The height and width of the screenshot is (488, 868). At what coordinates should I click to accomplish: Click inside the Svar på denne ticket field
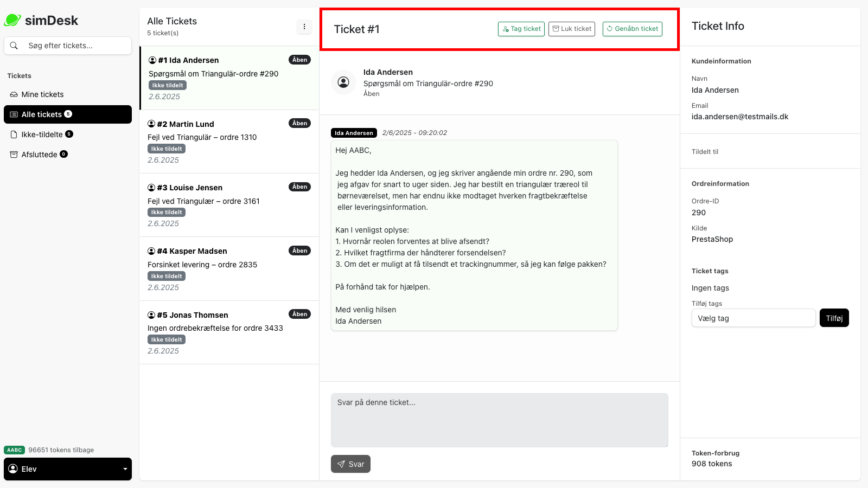coord(499,420)
